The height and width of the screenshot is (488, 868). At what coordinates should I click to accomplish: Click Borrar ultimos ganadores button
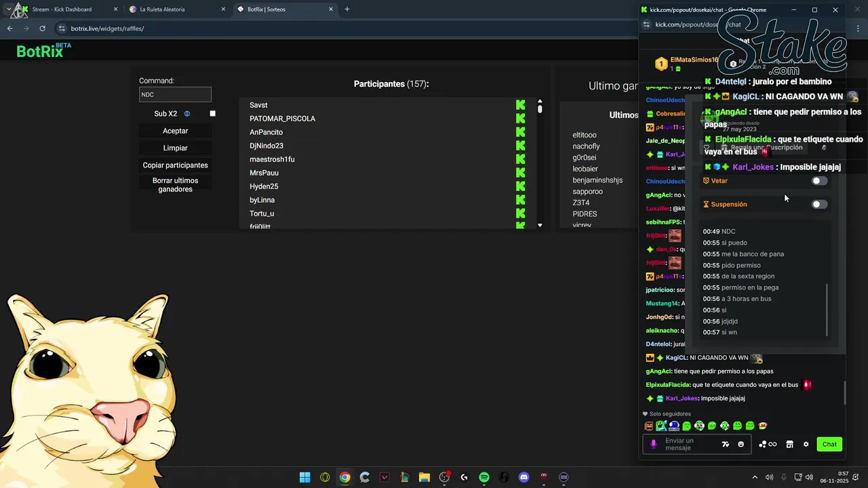[x=176, y=185]
